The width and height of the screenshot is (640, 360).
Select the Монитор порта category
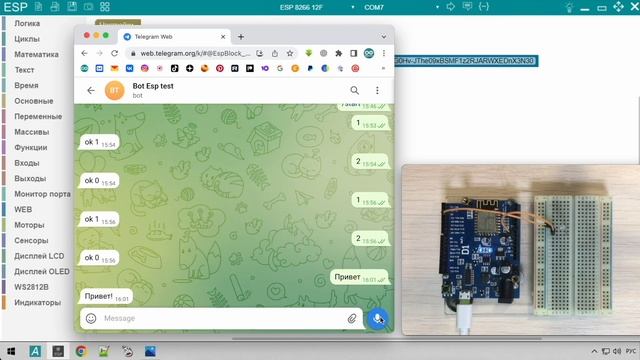(42, 194)
